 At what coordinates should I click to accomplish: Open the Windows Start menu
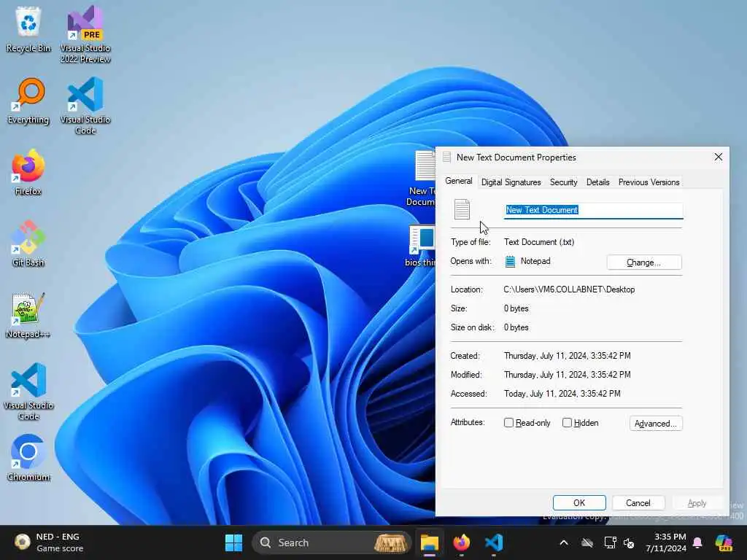(x=233, y=542)
